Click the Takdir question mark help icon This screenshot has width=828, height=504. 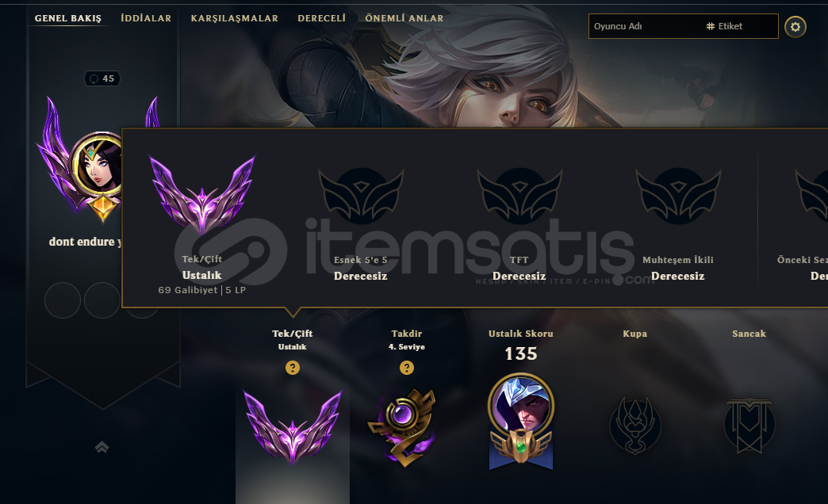pyautogui.click(x=407, y=368)
